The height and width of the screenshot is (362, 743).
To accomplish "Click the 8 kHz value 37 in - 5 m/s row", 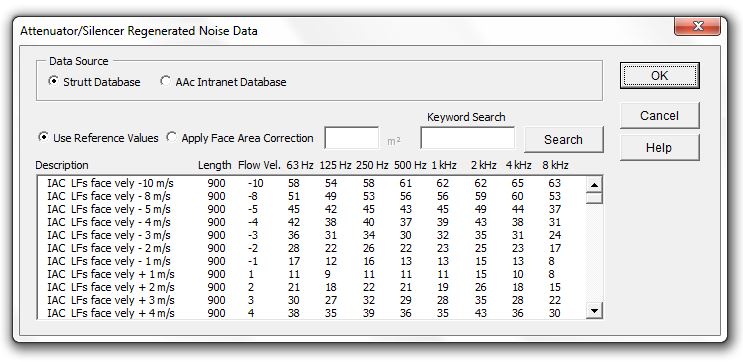I will click(554, 209).
